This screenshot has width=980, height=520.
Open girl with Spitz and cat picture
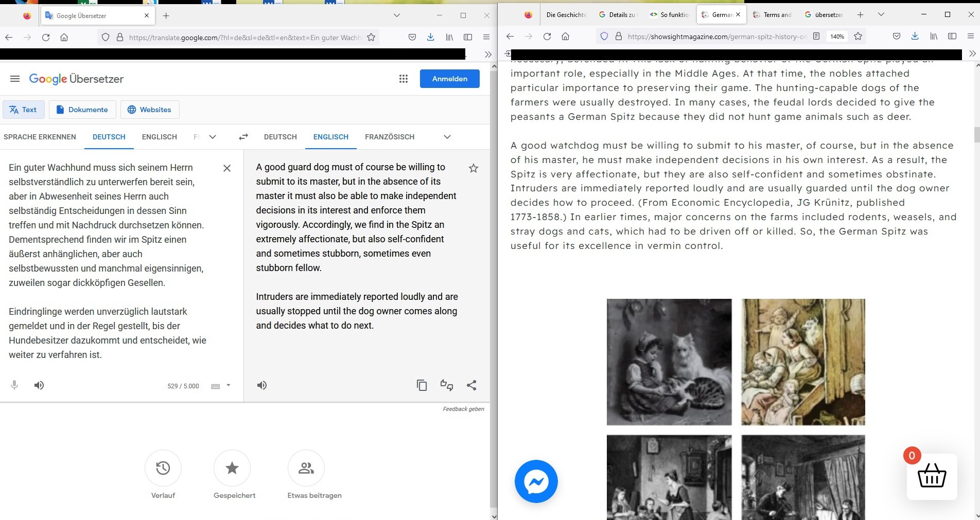tap(669, 362)
